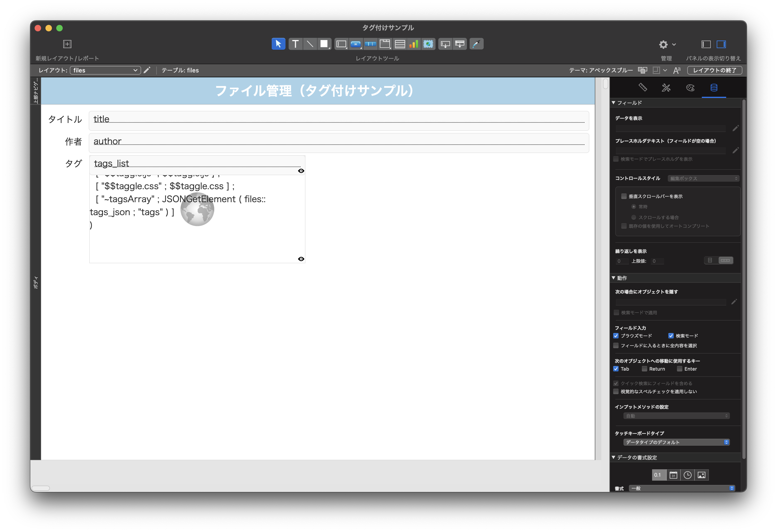This screenshot has width=777, height=532.
Task: Select the Field/Control tool
Action: 341,44
